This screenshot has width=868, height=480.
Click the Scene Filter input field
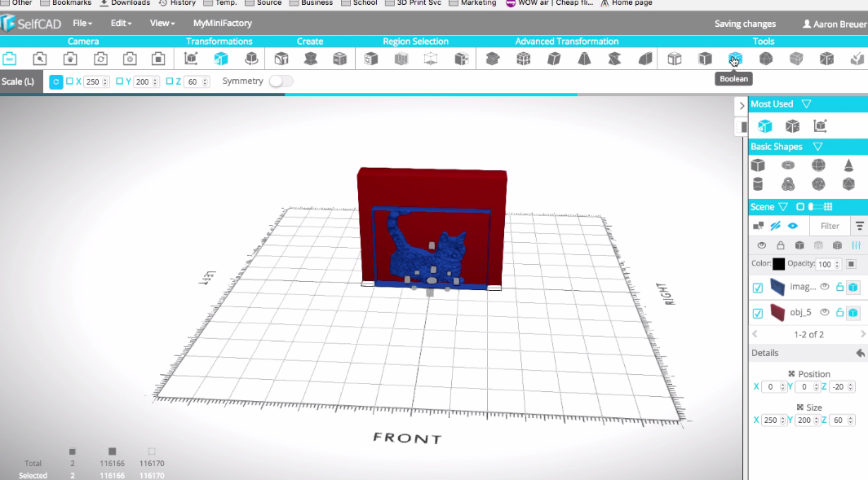click(829, 226)
